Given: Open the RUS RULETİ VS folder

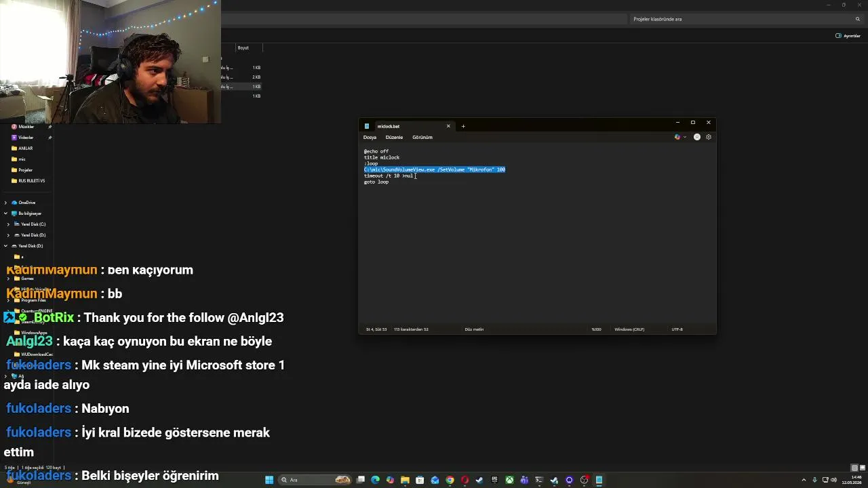Looking at the screenshot, I should pos(31,181).
